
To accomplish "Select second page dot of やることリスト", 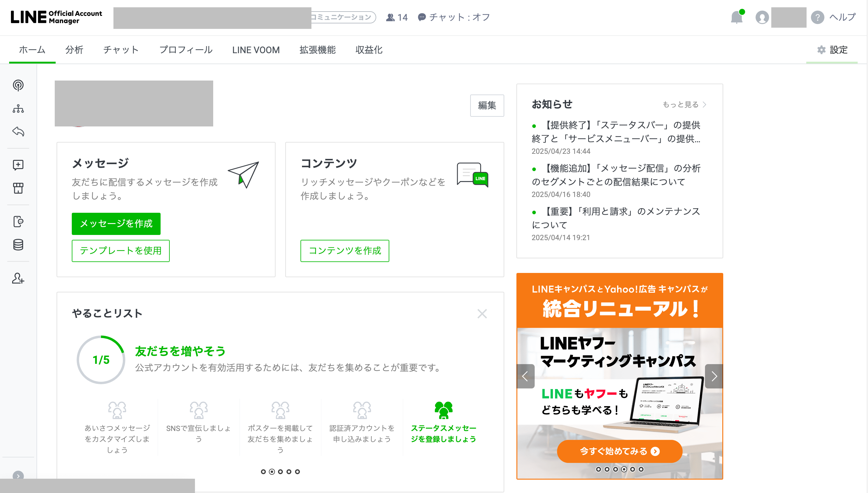I will (272, 471).
